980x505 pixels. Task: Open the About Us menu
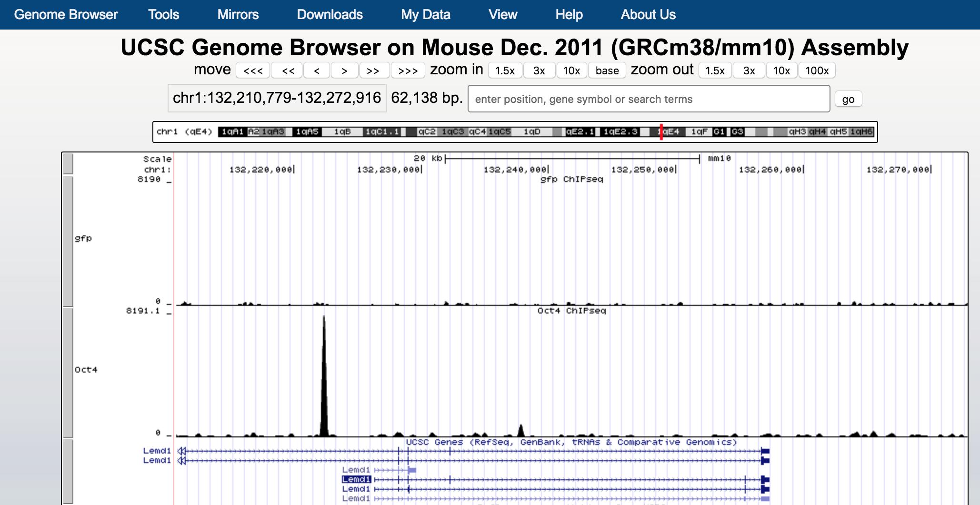tap(648, 14)
